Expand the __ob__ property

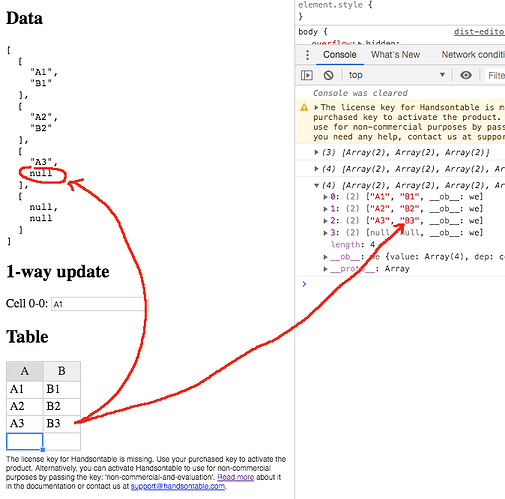(x=325, y=257)
